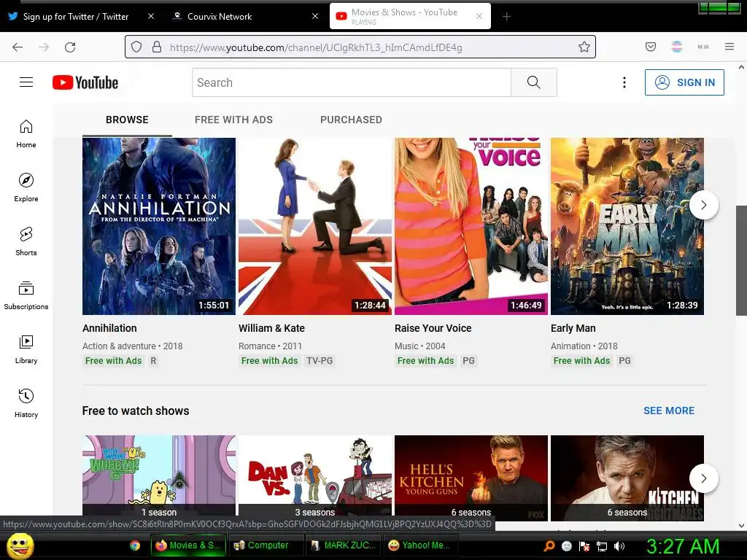
Task: Click the network tray icon
Action: click(x=602, y=546)
